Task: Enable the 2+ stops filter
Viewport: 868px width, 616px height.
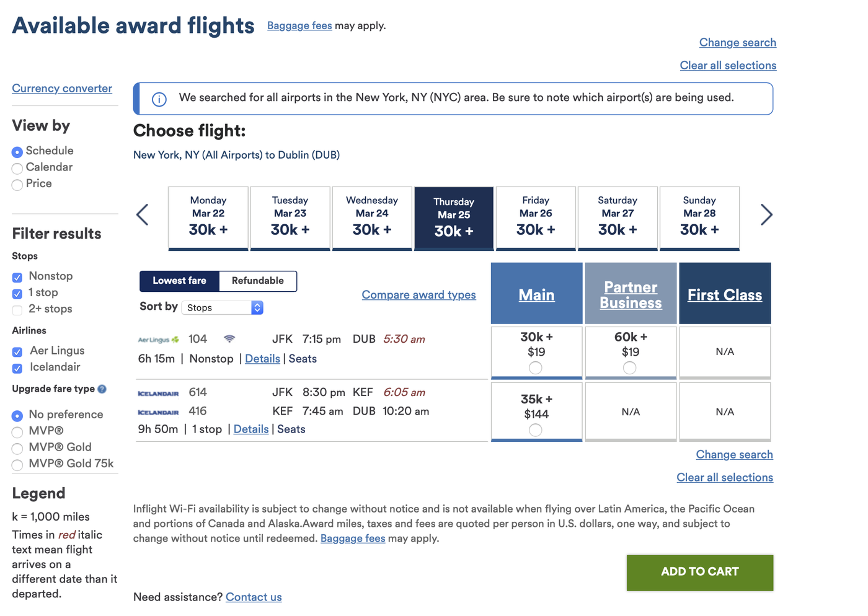Action: (17, 310)
